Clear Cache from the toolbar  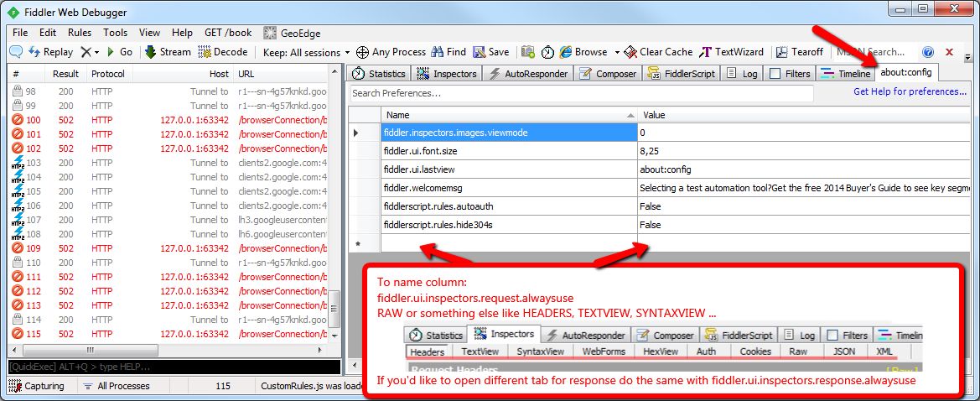pyautogui.click(x=658, y=52)
